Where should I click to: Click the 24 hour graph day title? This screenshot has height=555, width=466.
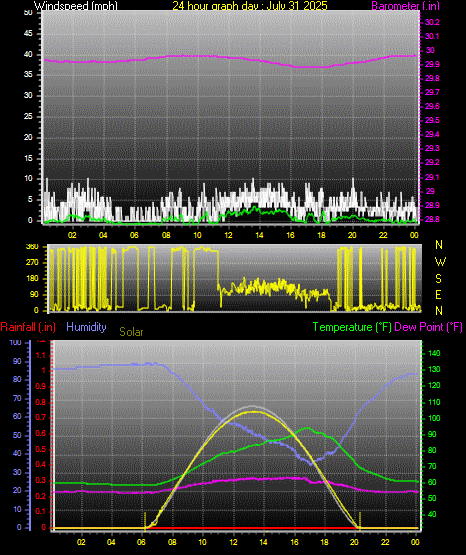click(x=250, y=5)
